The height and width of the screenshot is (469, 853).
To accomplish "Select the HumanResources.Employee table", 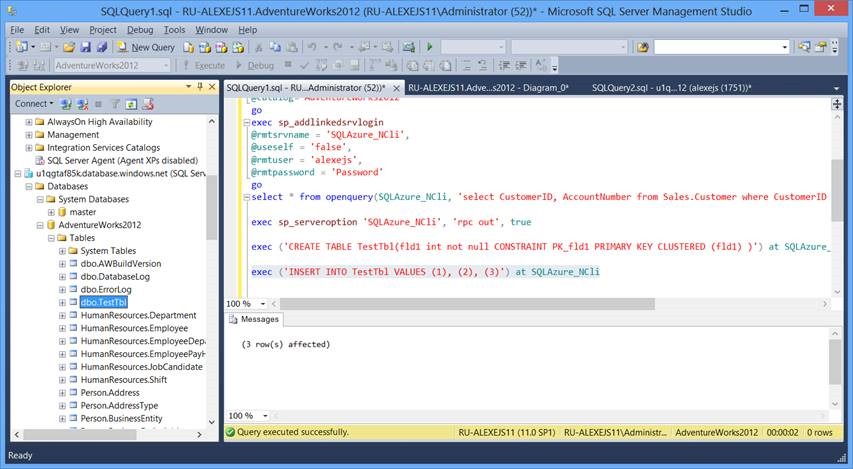I will 134,328.
